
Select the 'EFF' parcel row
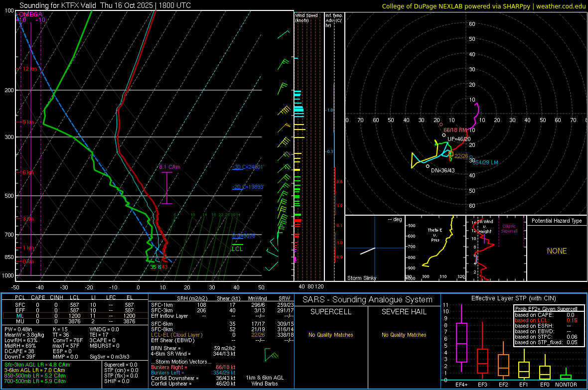coord(75,310)
